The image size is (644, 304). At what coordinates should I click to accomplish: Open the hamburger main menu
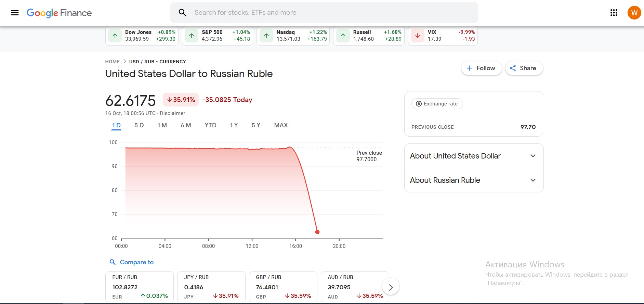pos(15,13)
